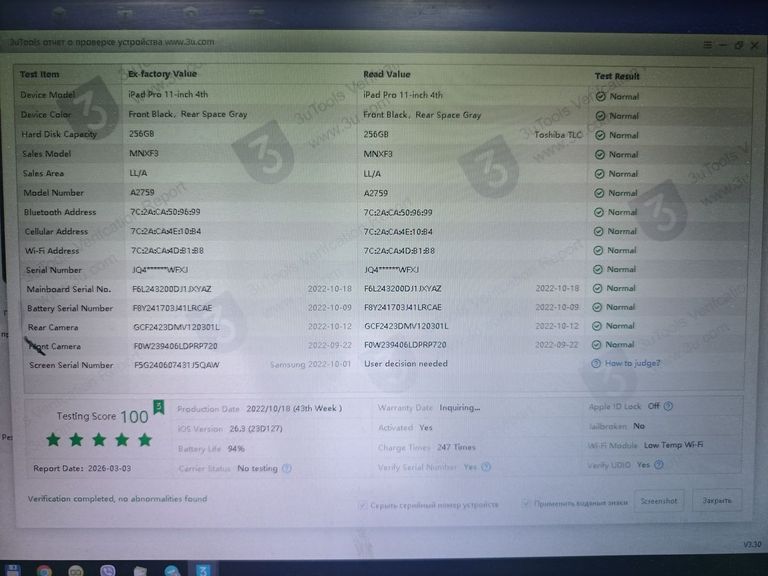Click the Normal check icon for Serial Number
This screenshot has height=576, width=768.
click(x=598, y=269)
